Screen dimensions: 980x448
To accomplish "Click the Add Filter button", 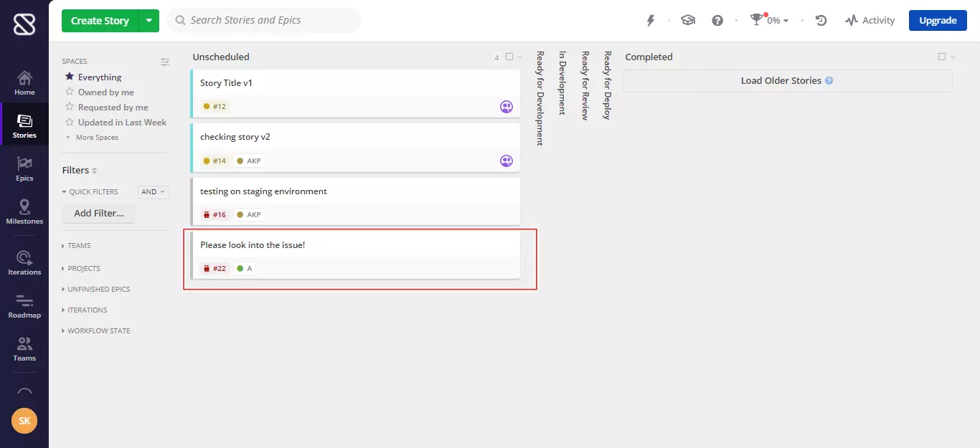I will [x=99, y=213].
